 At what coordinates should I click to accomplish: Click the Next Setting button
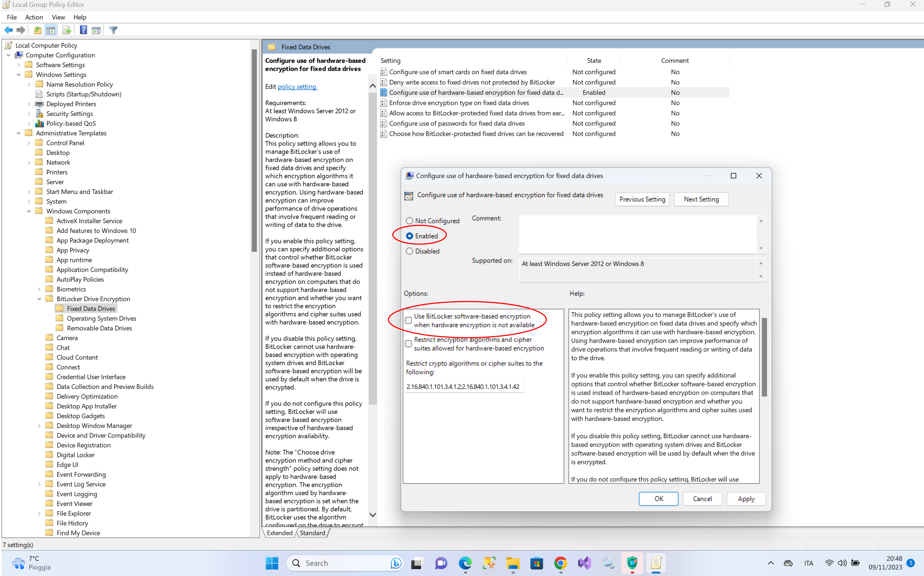click(701, 199)
